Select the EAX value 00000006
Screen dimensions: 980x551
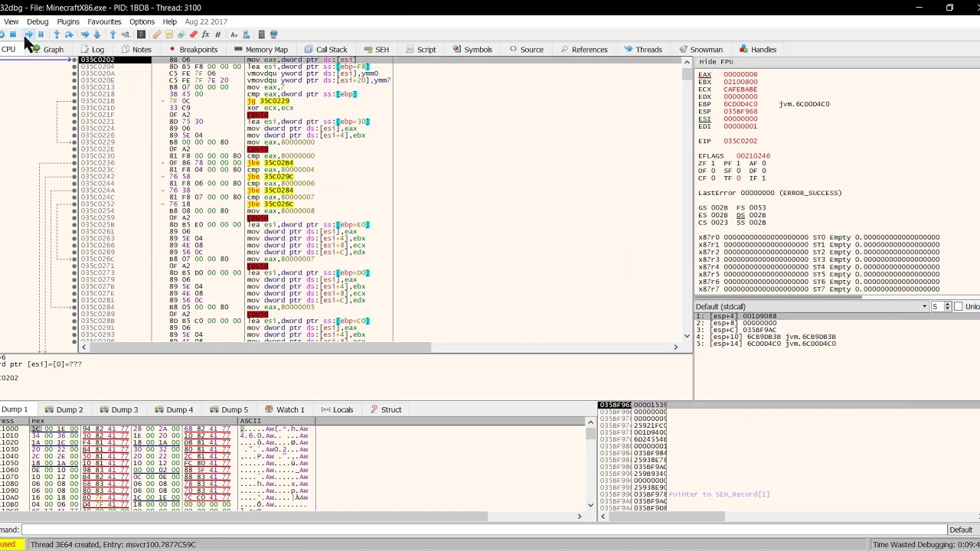(740, 75)
